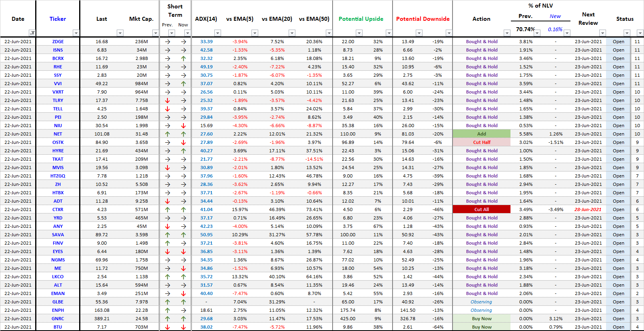Click the Prev. down-arrow icon in TLRY row
Viewport: 644px width, 331px height.
tap(167, 100)
